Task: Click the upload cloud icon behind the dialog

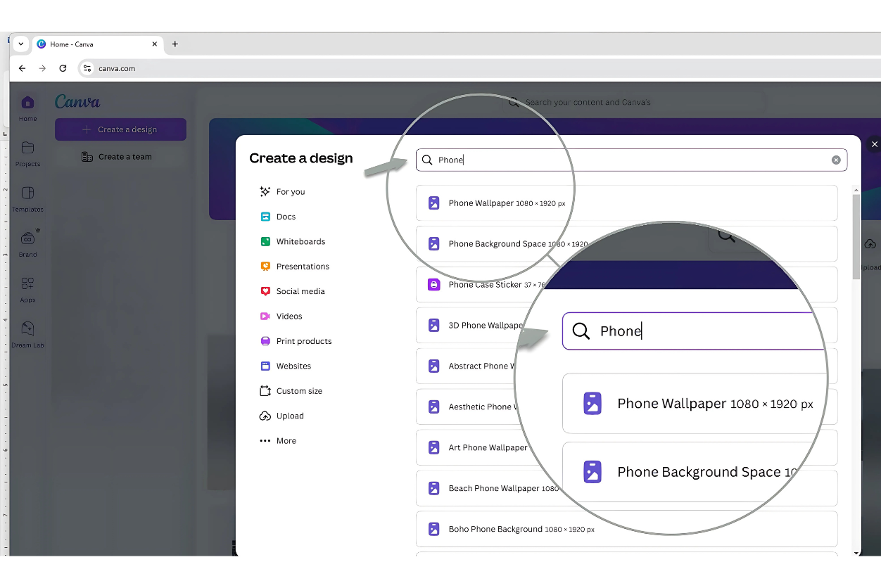Action: pos(870,244)
